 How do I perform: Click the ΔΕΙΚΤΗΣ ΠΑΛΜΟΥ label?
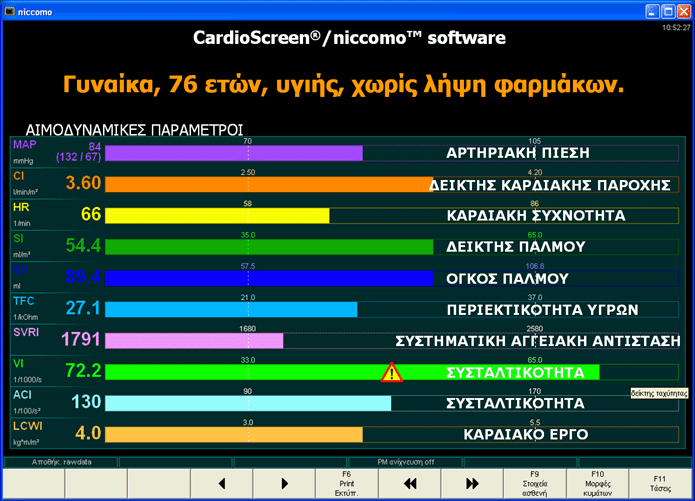tap(515, 247)
